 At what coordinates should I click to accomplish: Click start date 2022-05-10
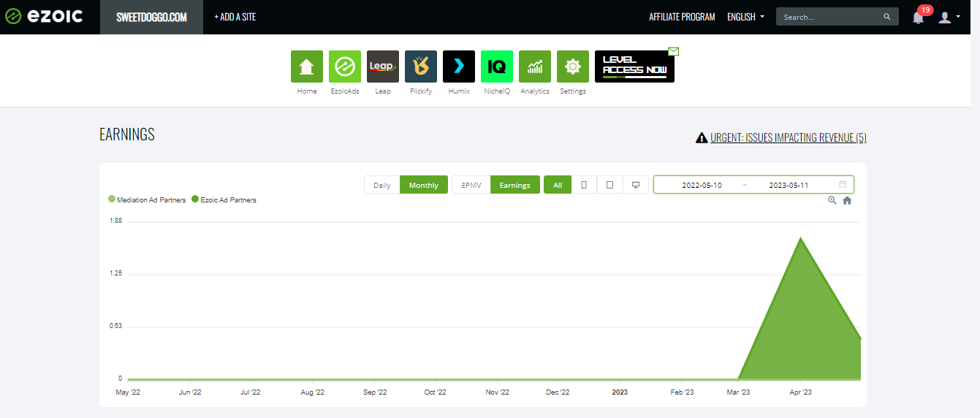coord(702,185)
